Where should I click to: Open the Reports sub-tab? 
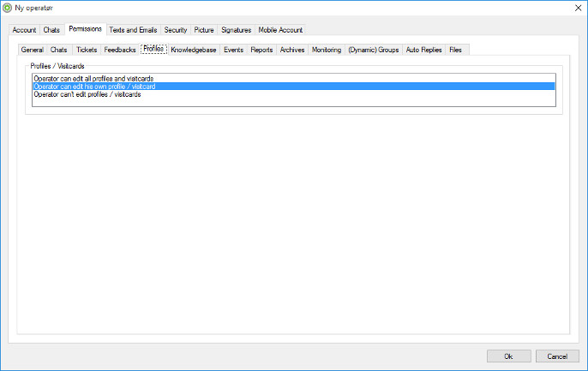[261, 50]
